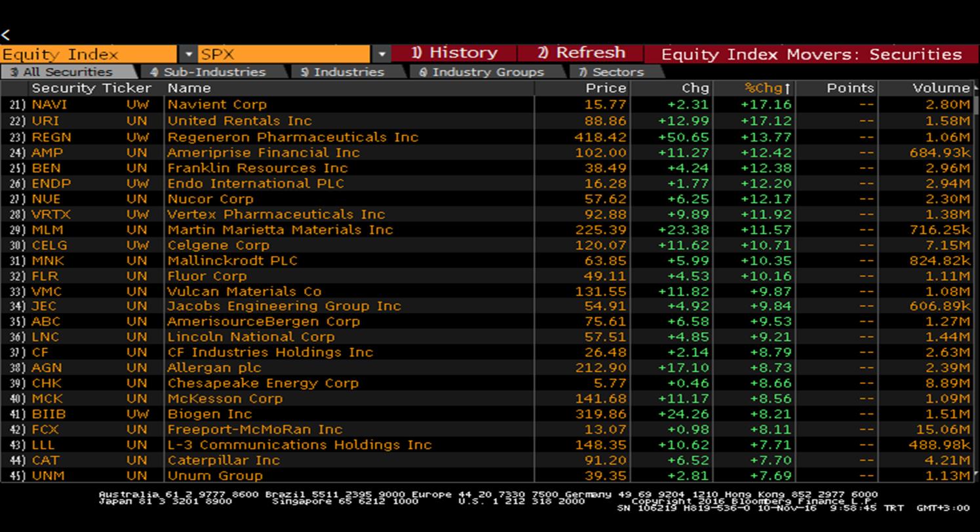Click Chesapeake Energy Corp name
980x532 pixels.
[x=263, y=383]
